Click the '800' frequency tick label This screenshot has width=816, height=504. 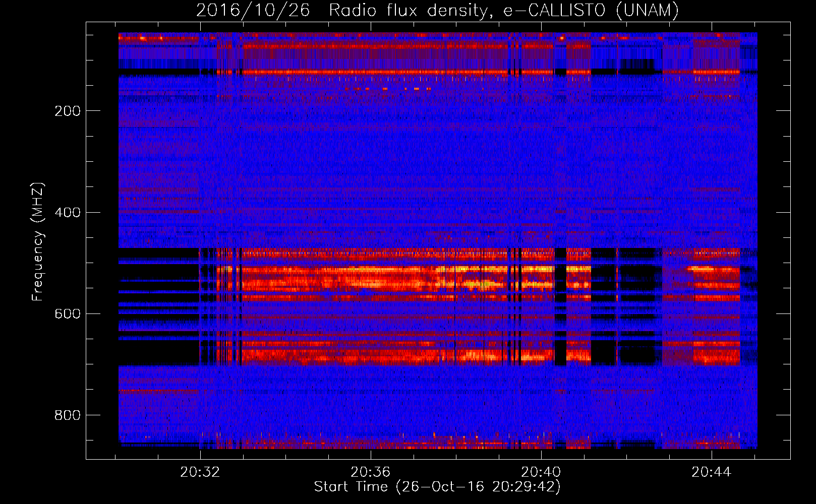[68, 415]
